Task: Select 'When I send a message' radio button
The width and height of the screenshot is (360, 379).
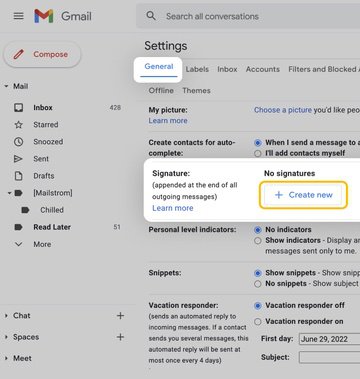Action: tap(258, 143)
